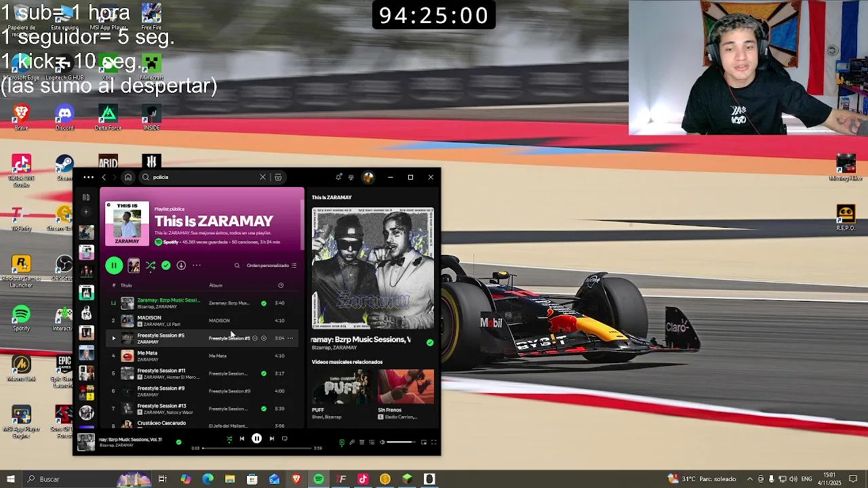This screenshot has height=488, width=868.
Task: Adjust the Spotify volume slider
Action: click(401, 443)
